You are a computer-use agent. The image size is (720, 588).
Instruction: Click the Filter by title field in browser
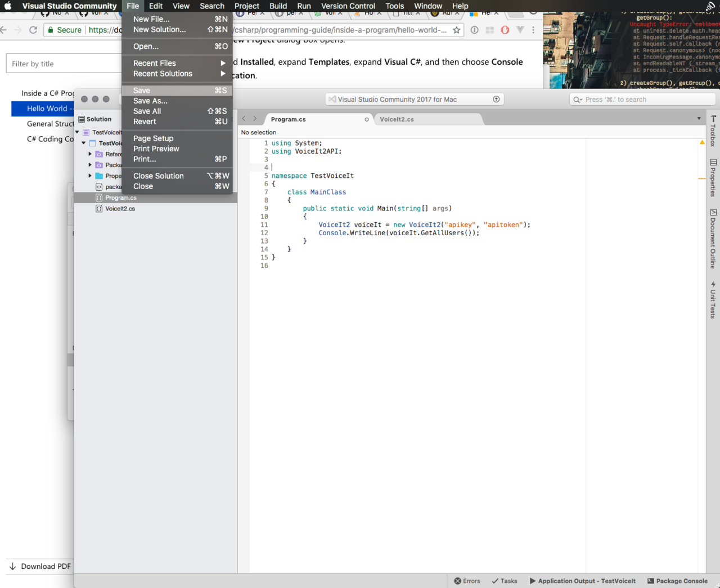pyautogui.click(x=64, y=64)
